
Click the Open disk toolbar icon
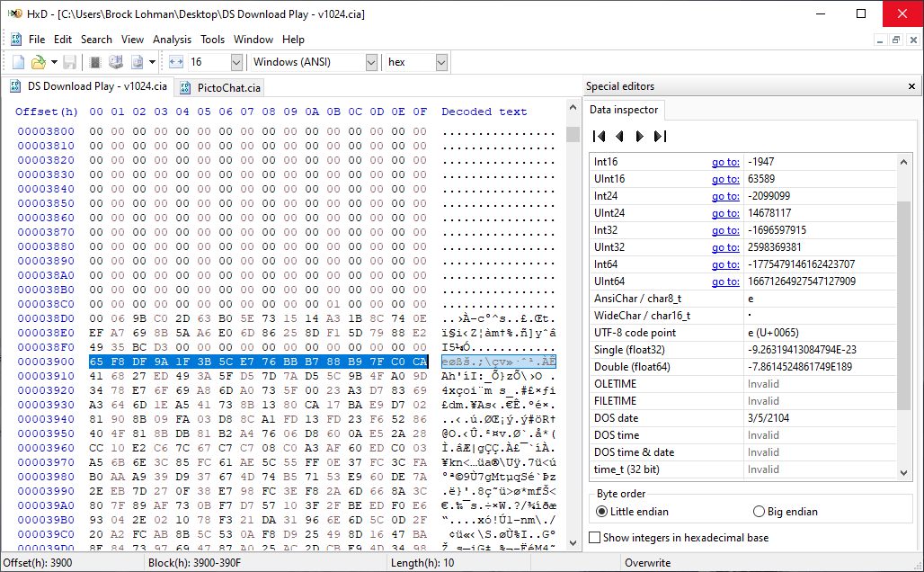point(116,62)
